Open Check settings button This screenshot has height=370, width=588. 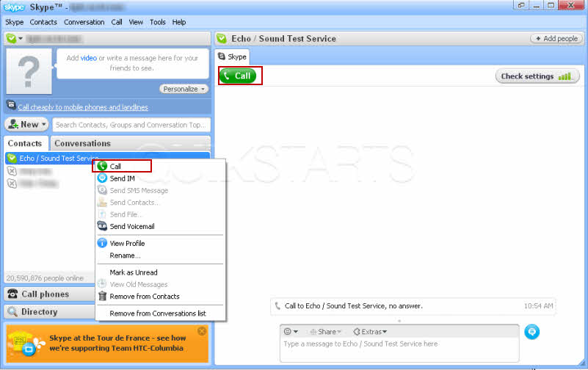(537, 76)
